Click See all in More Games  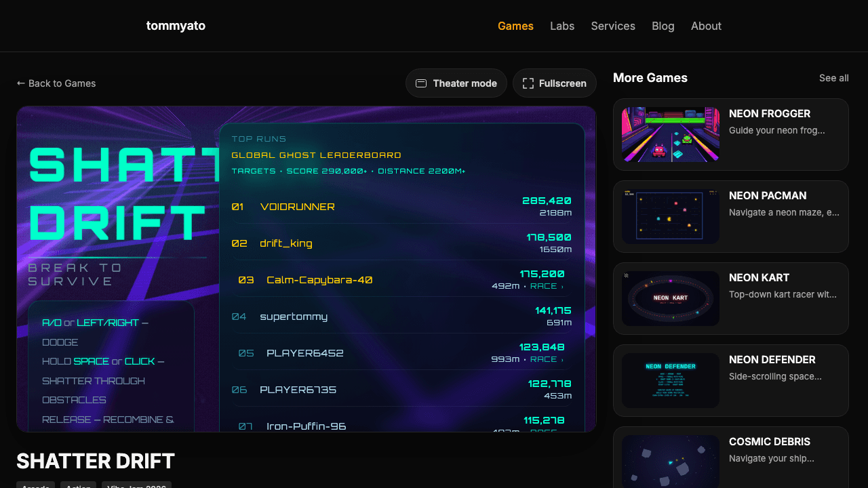[x=833, y=78]
